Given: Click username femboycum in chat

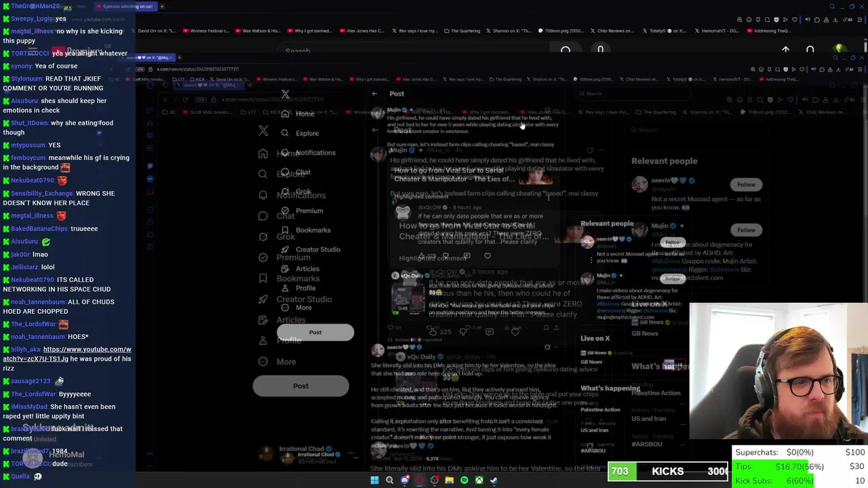Looking at the screenshot, I should [33, 158].
